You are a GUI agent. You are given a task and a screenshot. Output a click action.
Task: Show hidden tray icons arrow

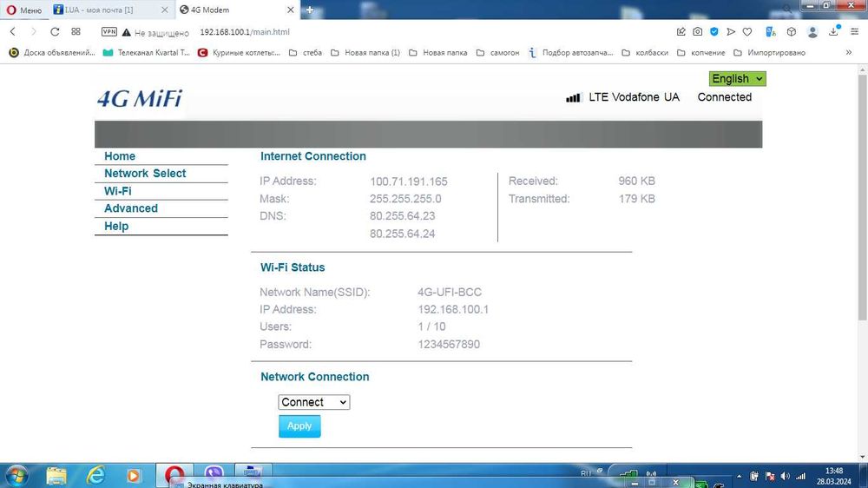739,477
